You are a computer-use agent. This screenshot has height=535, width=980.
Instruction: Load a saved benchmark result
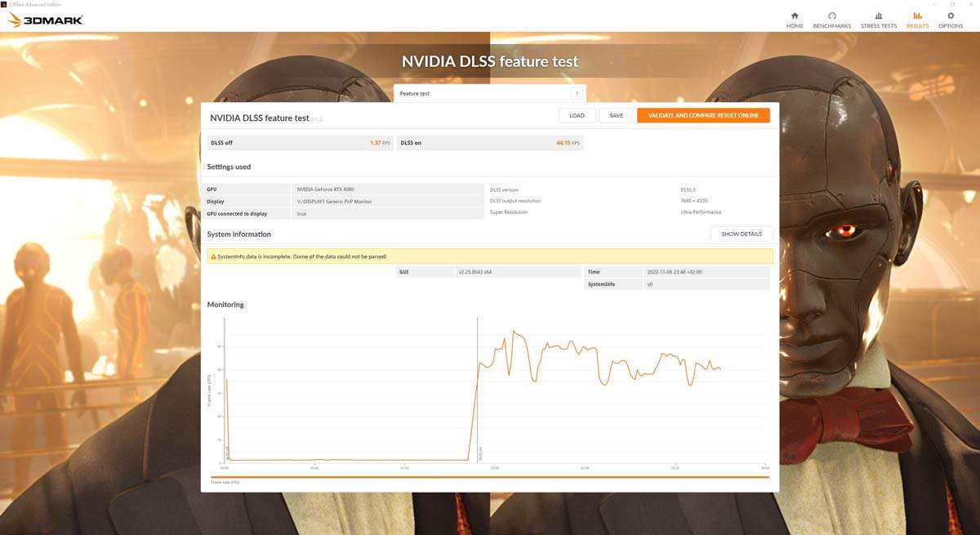577,116
